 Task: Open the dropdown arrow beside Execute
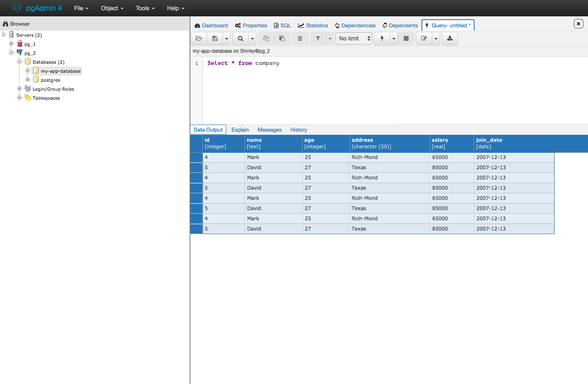click(394, 38)
